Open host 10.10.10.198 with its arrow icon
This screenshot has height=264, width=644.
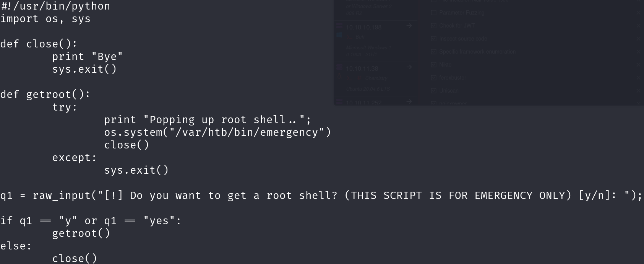(x=409, y=26)
